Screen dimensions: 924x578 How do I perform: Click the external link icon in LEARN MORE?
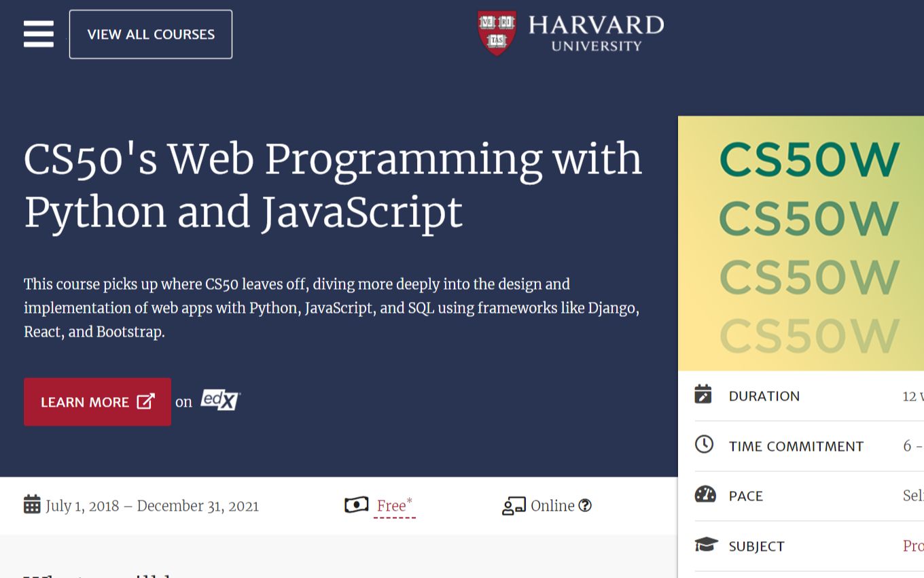coord(146,401)
